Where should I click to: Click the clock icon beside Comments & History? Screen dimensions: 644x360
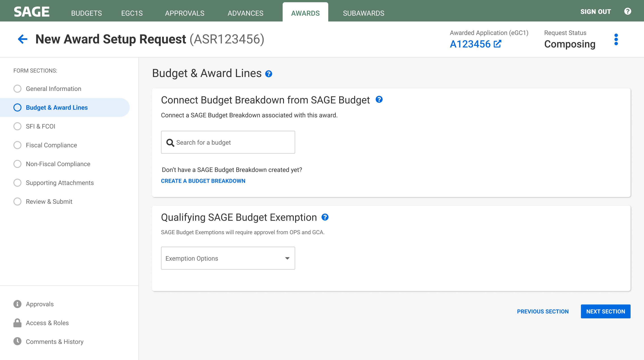[x=17, y=341]
